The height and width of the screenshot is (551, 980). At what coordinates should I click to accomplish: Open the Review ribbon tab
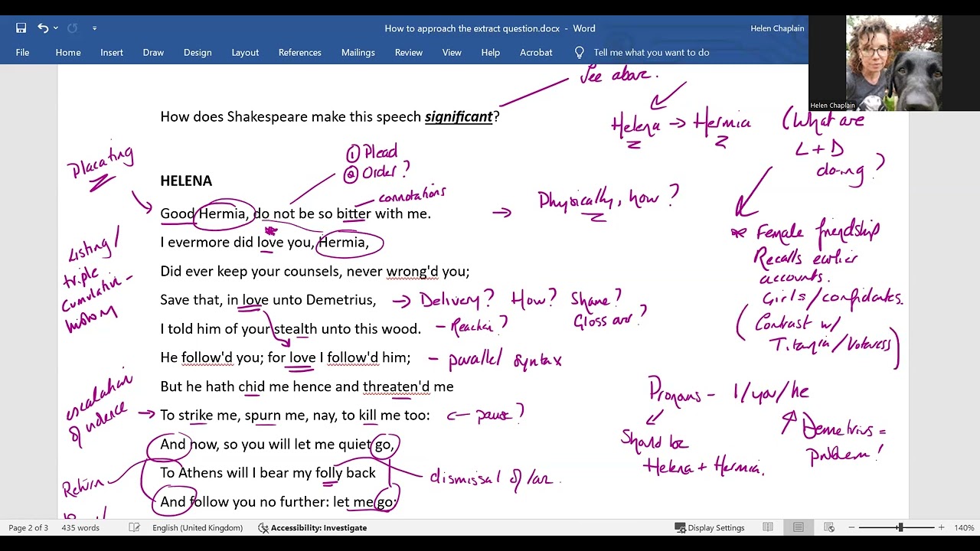pyautogui.click(x=408, y=52)
